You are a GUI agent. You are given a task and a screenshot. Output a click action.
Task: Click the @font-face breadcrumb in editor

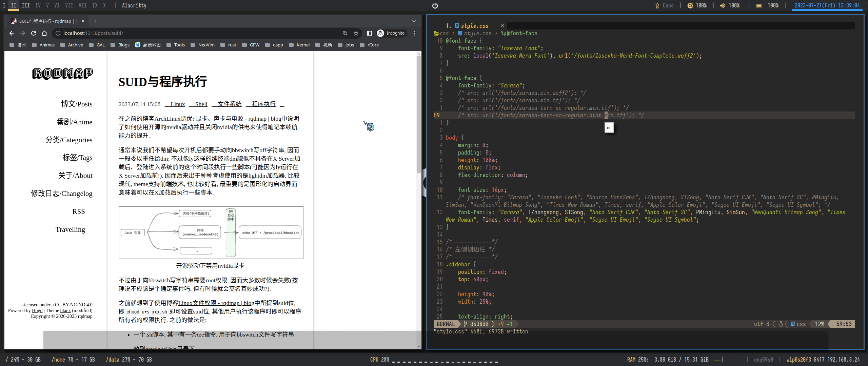tap(519, 33)
